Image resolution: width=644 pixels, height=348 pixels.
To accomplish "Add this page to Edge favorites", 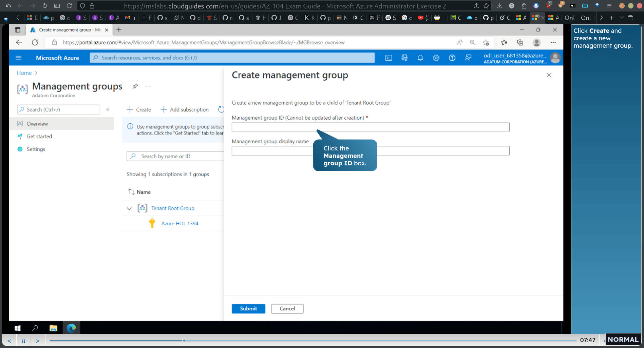I will 486,42.
